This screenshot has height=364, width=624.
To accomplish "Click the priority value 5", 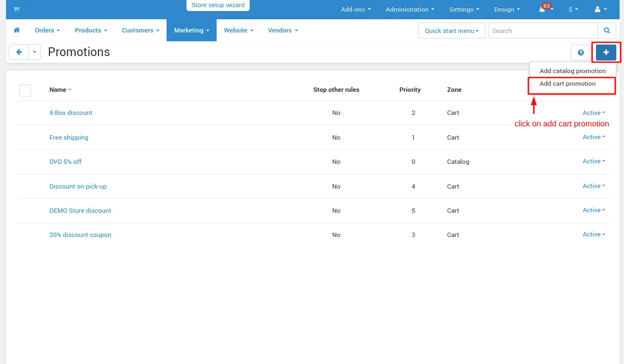I will pyautogui.click(x=413, y=211).
